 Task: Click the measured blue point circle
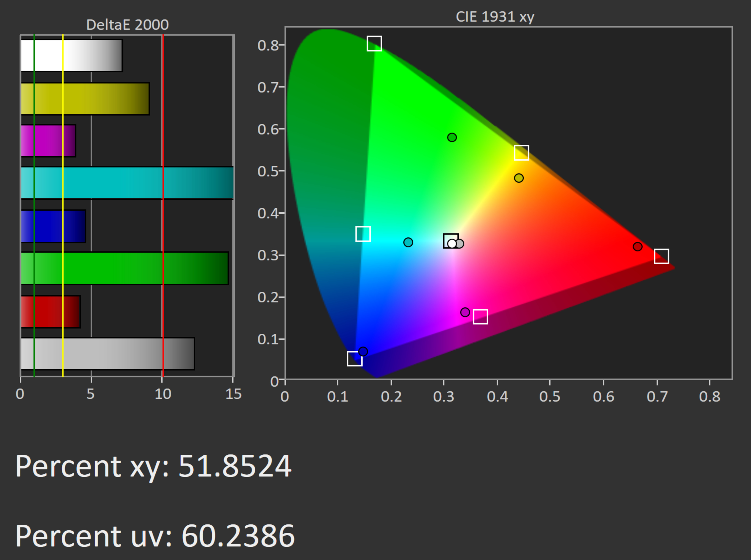(363, 352)
